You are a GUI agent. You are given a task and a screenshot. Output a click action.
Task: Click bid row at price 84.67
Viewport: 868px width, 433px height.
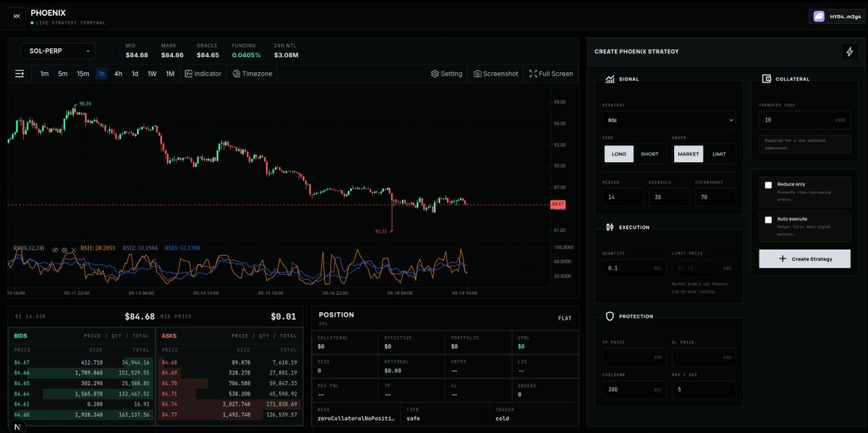pos(81,361)
